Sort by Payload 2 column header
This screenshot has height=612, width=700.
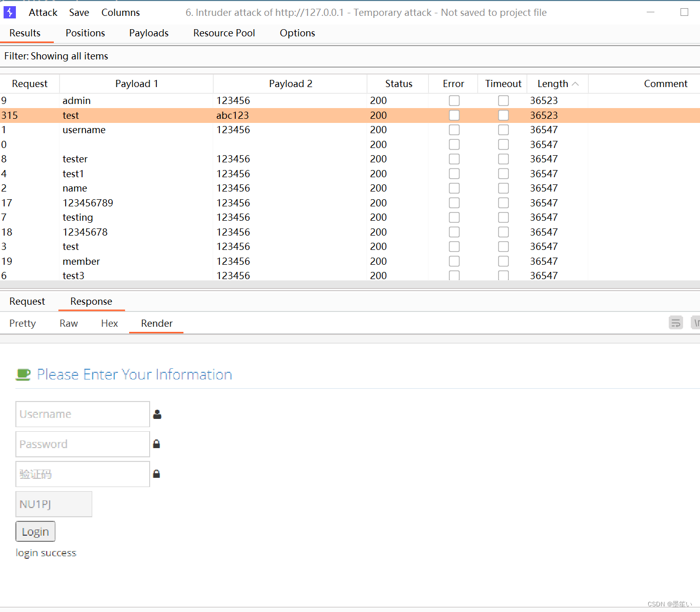tap(291, 84)
